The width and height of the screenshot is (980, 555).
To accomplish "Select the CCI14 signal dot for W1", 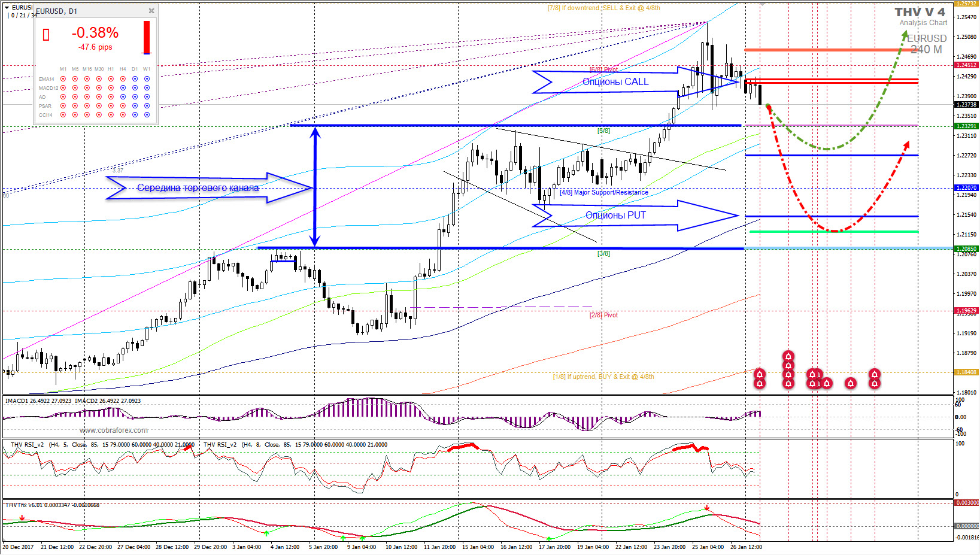I will [x=147, y=115].
